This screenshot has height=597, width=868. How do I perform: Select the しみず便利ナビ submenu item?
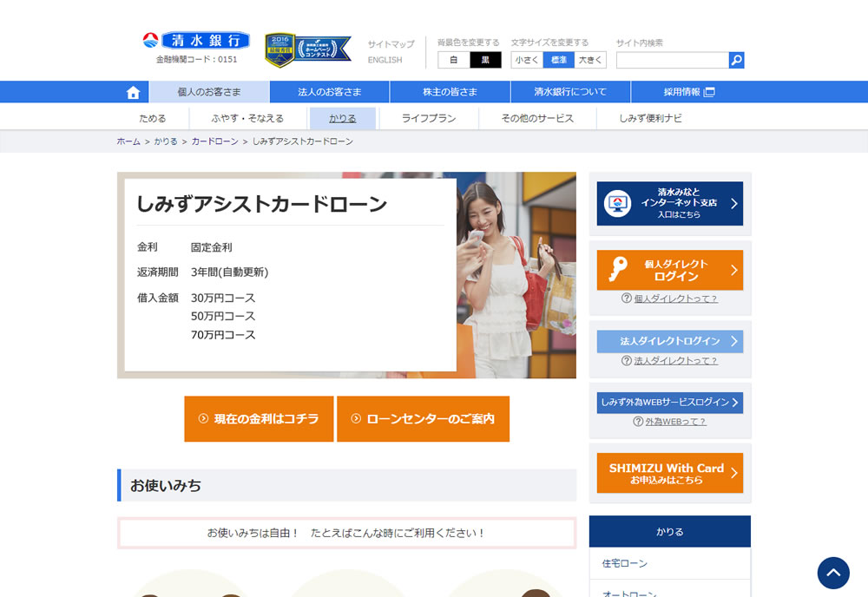pyautogui.click(x=650, y=118)
